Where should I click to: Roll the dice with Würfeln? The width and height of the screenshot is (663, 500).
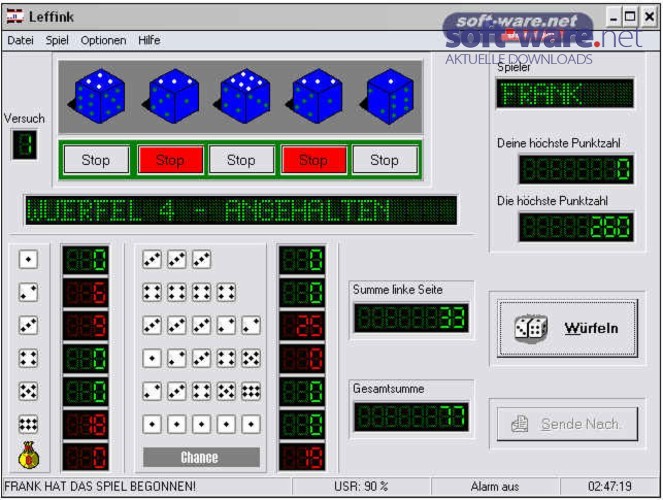[567, 328]
